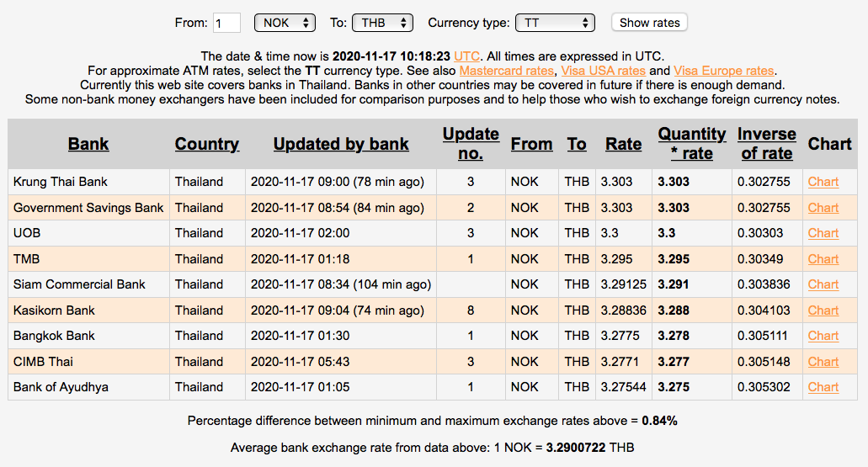This screenshot has height=467, width=868.
Task: Open Chart link for Bank of Ayudhya
Action: [x=823, y=387]
